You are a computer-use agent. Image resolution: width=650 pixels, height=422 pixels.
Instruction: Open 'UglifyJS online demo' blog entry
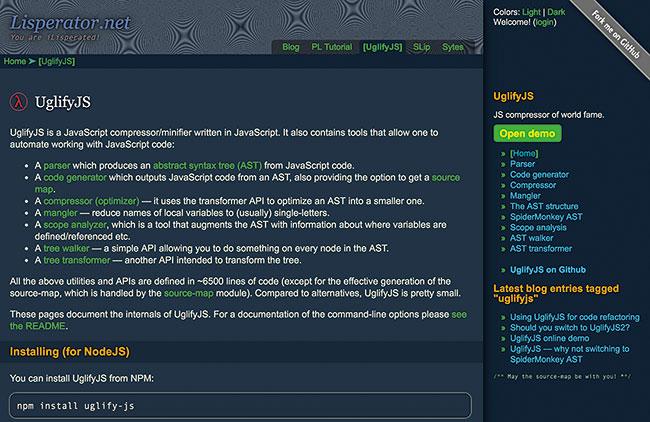pos(549,338)
